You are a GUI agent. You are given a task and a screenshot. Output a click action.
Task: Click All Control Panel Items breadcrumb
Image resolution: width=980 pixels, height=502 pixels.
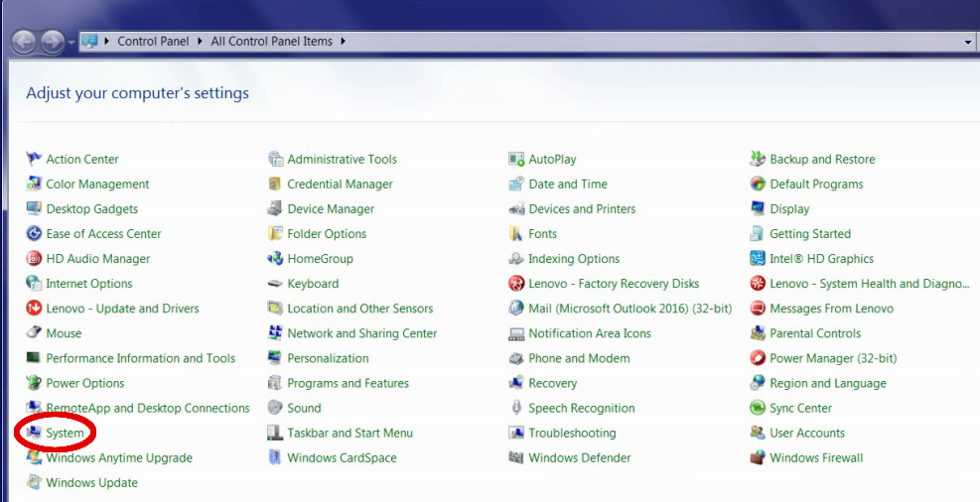(x=272, y=42)
